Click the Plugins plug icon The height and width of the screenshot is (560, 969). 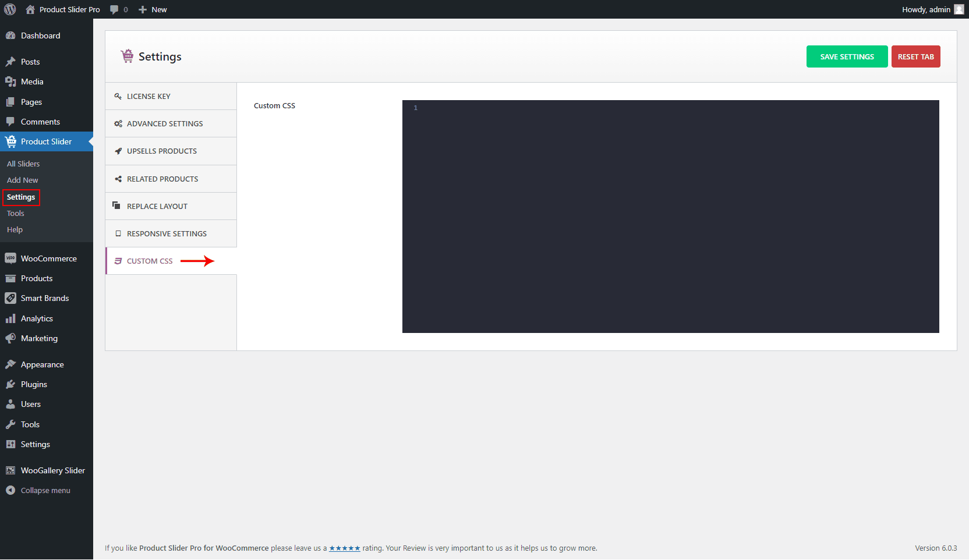coord(10,384)
